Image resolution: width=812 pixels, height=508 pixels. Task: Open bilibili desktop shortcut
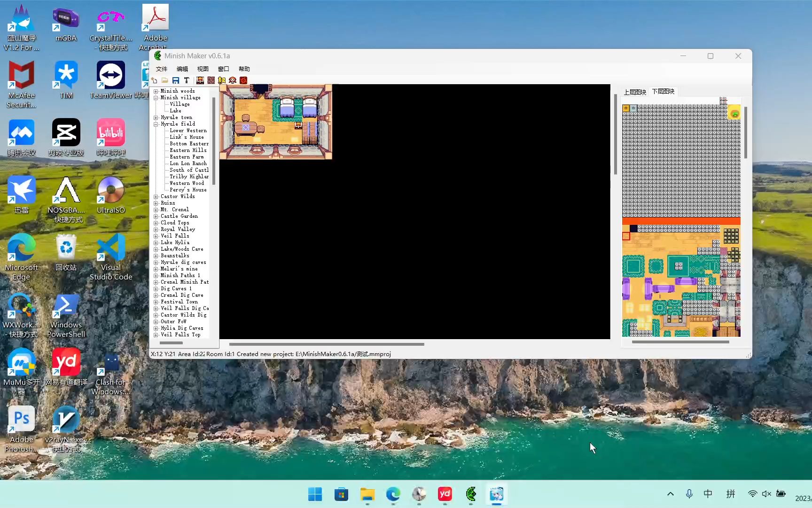point(111,137)
